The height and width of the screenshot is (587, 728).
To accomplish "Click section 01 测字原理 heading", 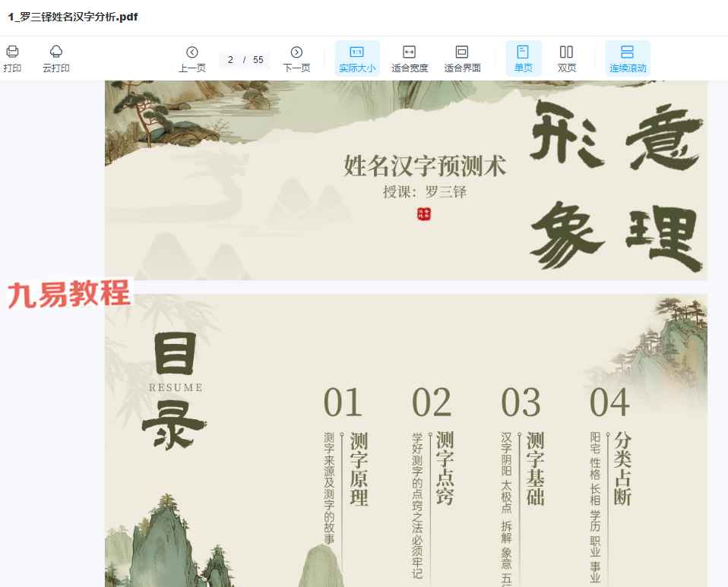I will [x=359, y=469].
